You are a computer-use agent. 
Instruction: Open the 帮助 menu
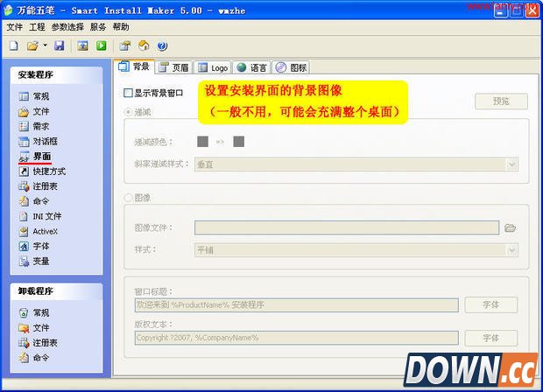[121, 27]
